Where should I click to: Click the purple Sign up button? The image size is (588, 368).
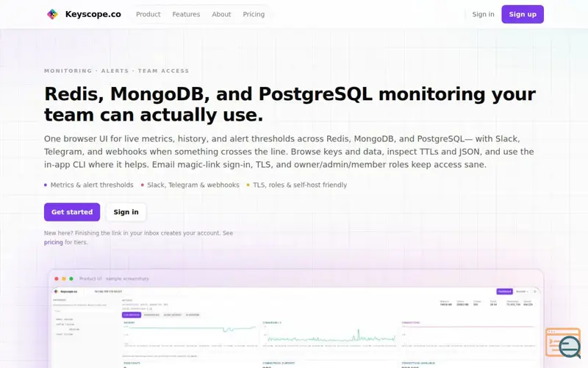523,14
